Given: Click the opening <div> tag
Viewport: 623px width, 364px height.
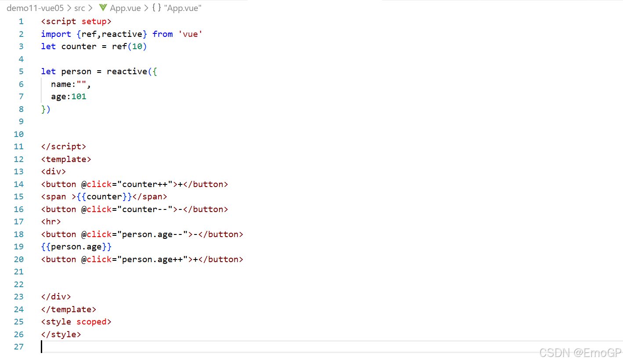Looking at the screenshot, I should click(54, 172).
